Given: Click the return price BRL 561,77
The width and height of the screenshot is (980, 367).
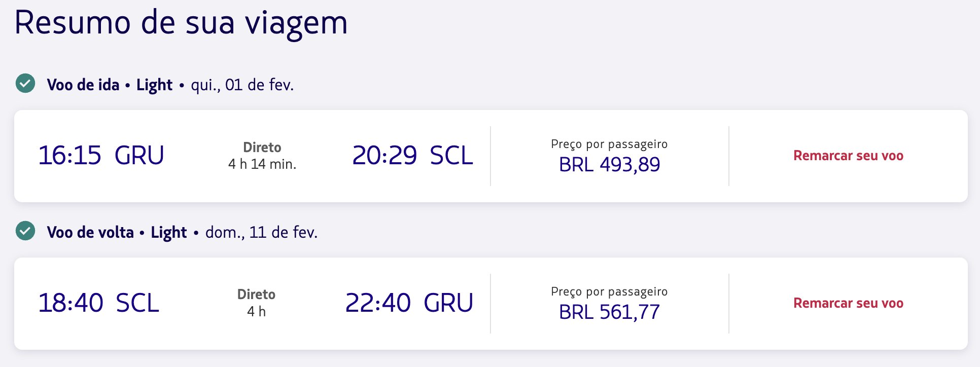Looking at the screenshot, I should tap(609, 312).
